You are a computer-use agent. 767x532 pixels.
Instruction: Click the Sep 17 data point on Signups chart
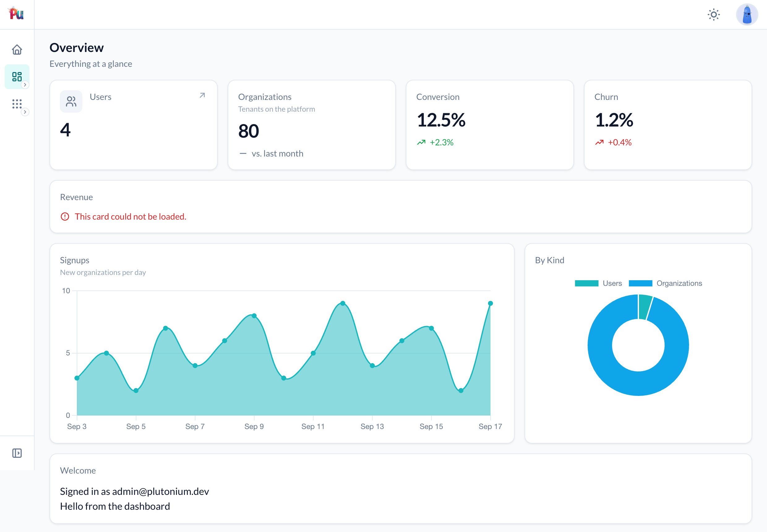click(490, 303)
